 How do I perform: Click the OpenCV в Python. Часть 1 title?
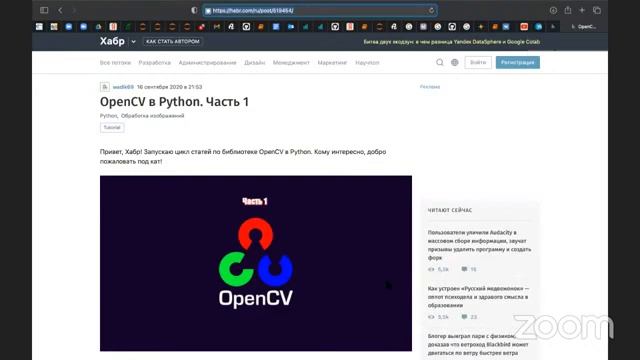(x=174, y=102)
